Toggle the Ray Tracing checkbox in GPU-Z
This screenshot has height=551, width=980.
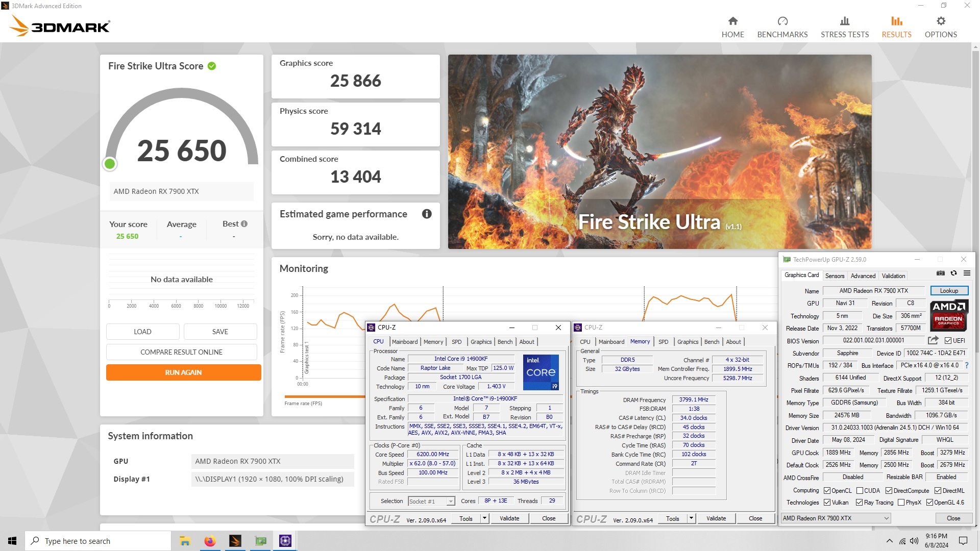coord(859,503)
